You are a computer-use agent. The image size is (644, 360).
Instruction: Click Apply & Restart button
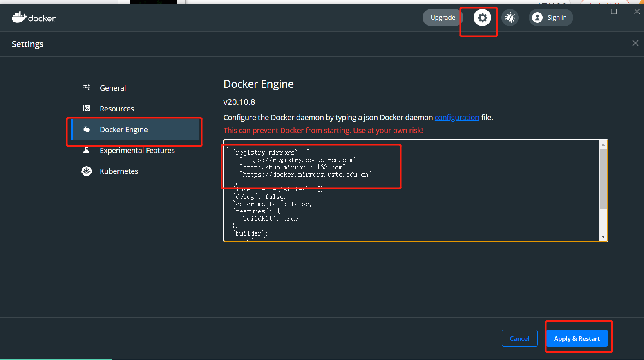(x=577, y=338)
